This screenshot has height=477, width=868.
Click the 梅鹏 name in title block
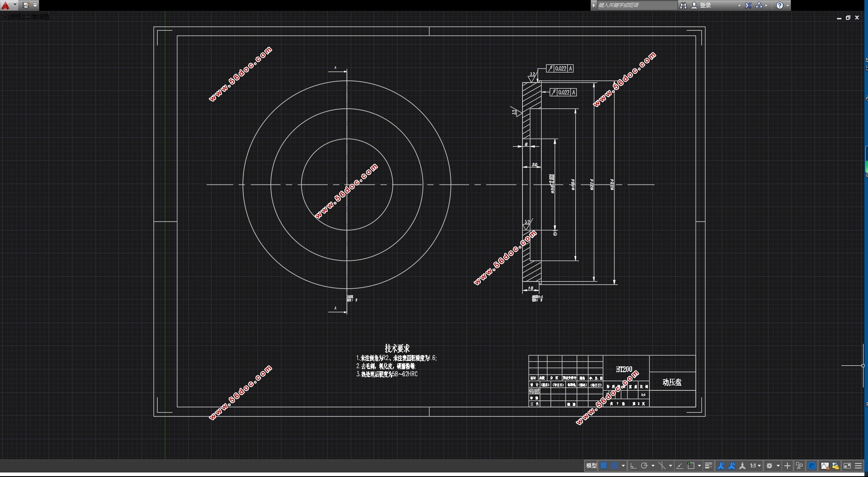(534, 391)
